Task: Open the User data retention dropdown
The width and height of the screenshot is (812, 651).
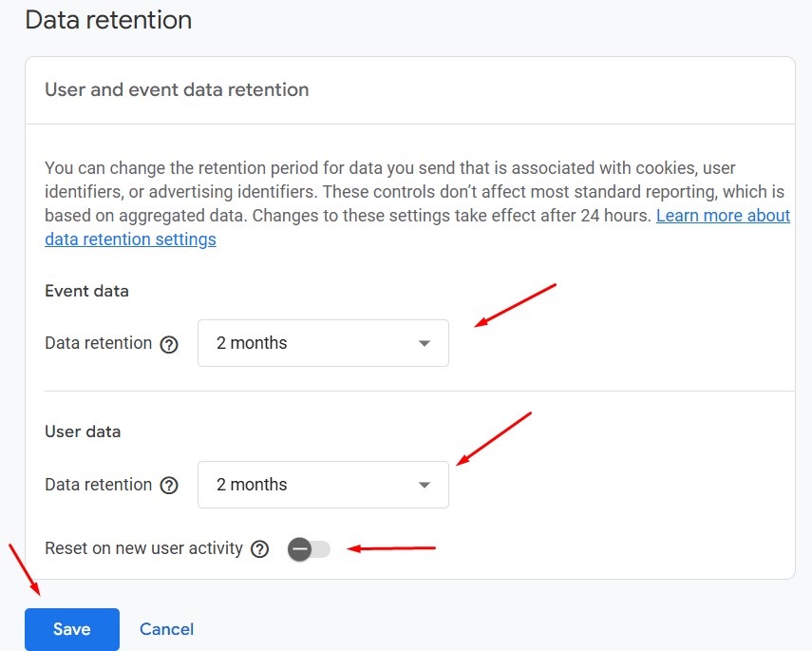Action: 323,485
